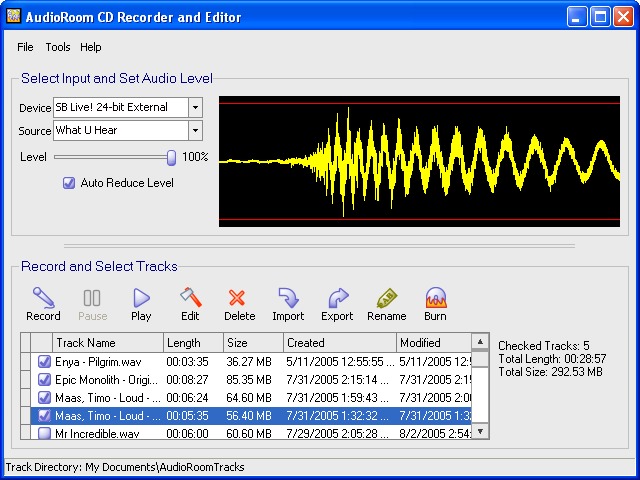
Task: Open the Device dropdown
Action: tap(196, 107)
